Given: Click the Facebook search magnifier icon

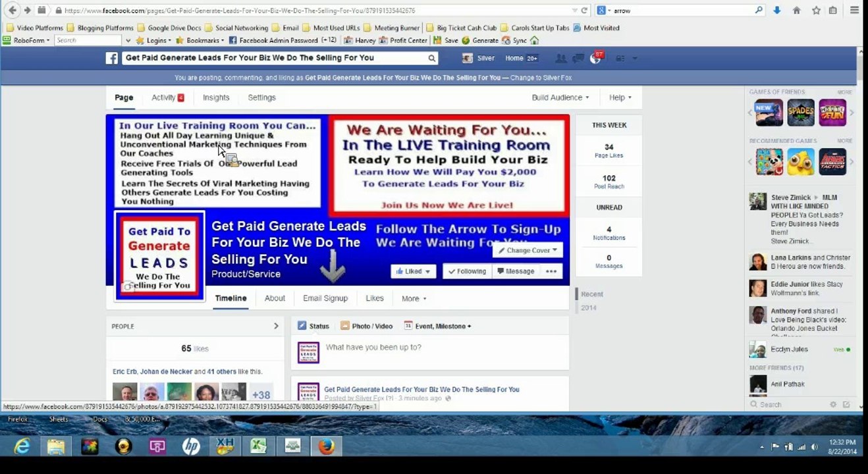Looking at the screenshot, I should point(432,58).
